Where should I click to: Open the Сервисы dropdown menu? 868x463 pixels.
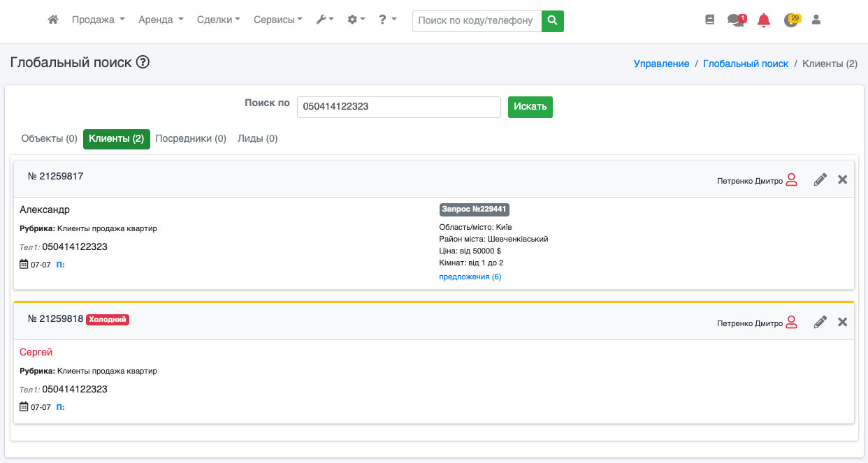tap(277, 20)
